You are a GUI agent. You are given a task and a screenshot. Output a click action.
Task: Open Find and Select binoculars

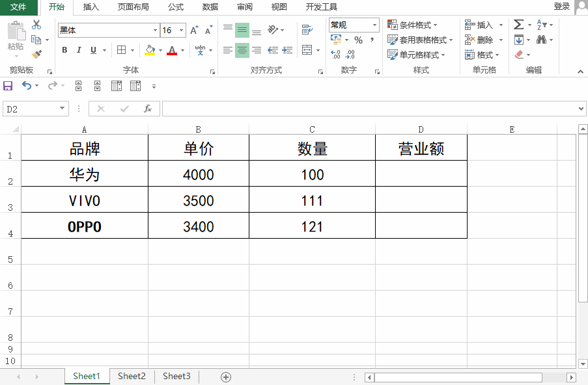[x=541, y=40]
